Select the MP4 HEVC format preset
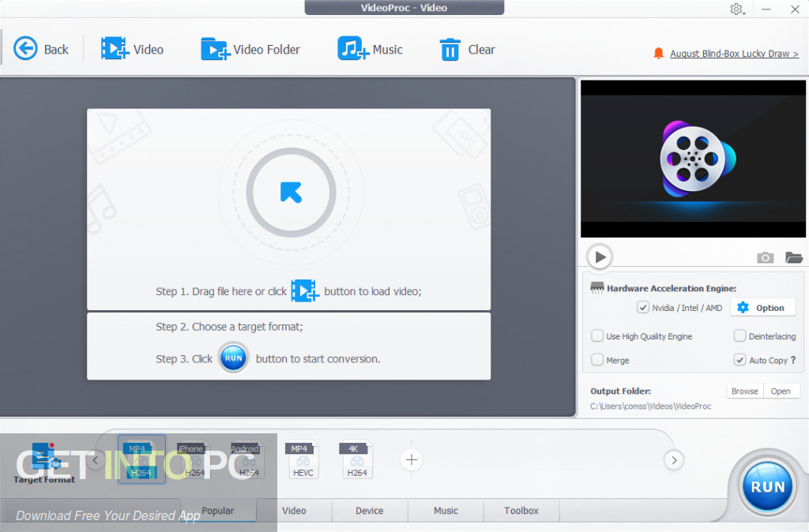This screenshot has height=532, width=809. point(303,459)
